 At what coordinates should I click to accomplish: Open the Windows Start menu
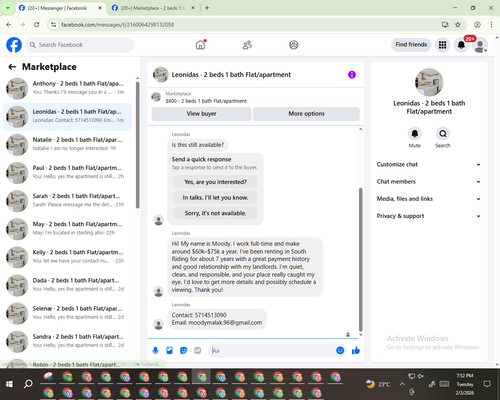9,384
